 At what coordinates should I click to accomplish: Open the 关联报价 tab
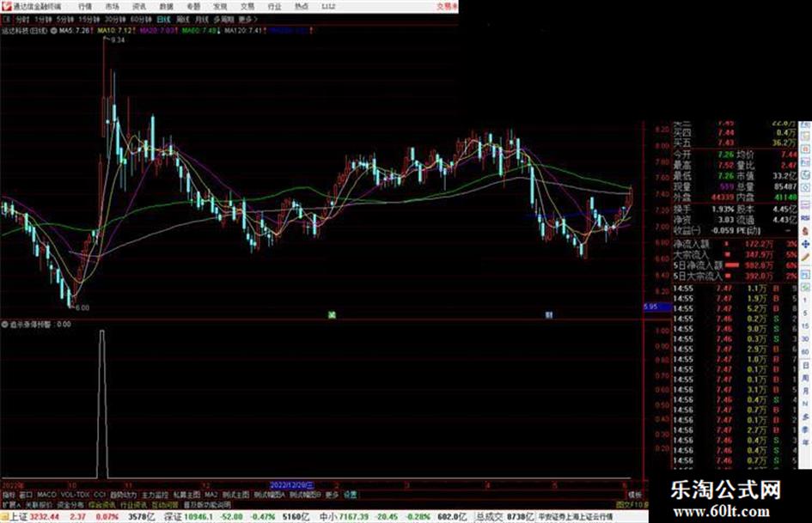(39, 504)
